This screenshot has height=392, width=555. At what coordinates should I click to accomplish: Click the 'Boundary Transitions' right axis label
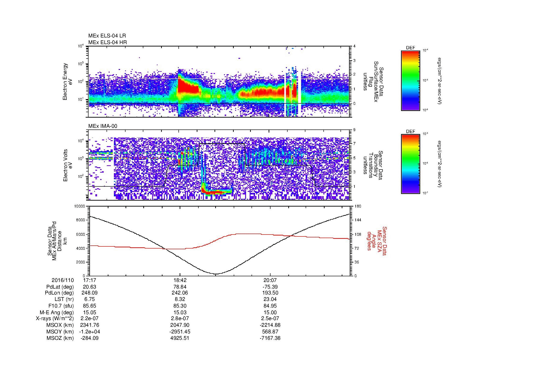click(x=373, y=166)
